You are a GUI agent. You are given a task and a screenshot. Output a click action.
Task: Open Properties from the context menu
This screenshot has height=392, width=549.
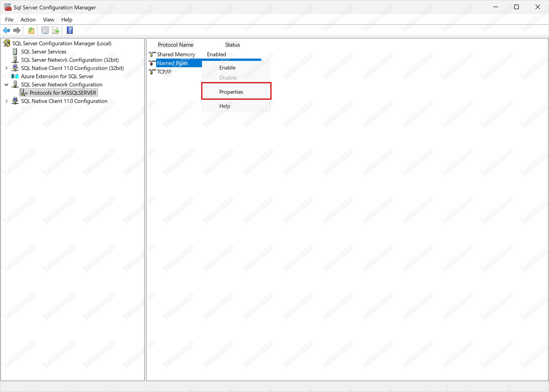231,92
